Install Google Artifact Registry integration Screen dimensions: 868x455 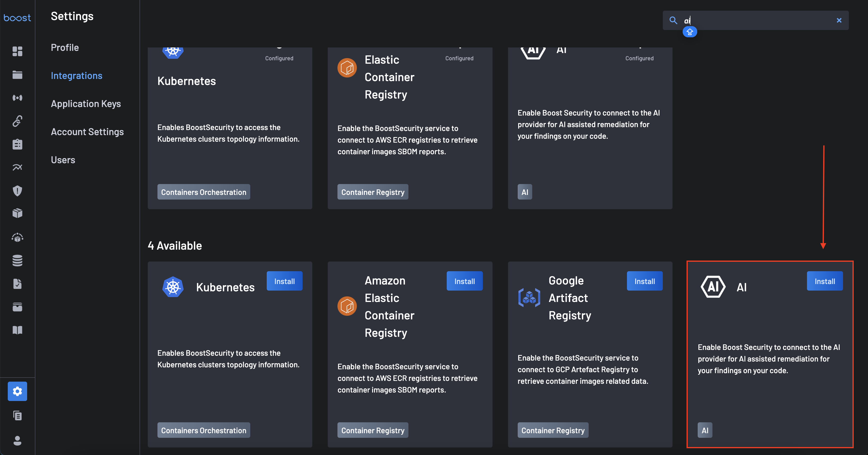(x=644, y=281)
